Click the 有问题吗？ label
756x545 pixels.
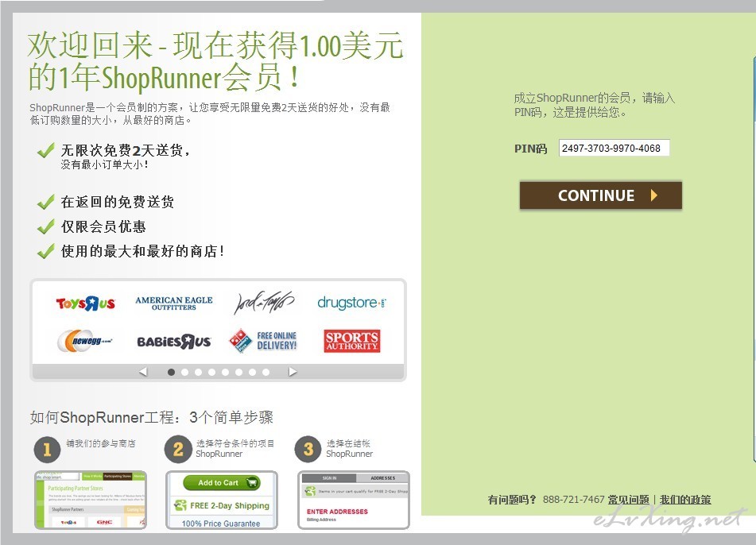(512, 500)
